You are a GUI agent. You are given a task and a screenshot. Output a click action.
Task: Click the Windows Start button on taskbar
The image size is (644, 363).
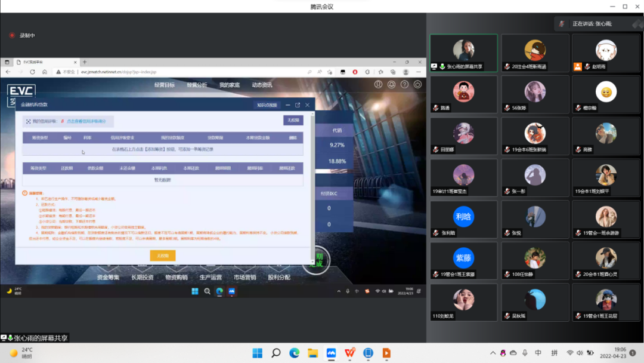[258, 353]
